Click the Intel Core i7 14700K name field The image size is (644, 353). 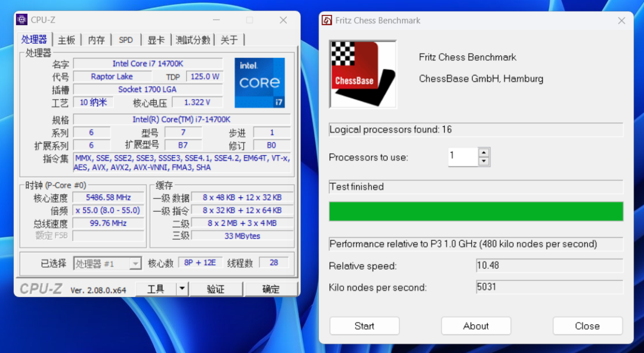click(x=148, y=64)
